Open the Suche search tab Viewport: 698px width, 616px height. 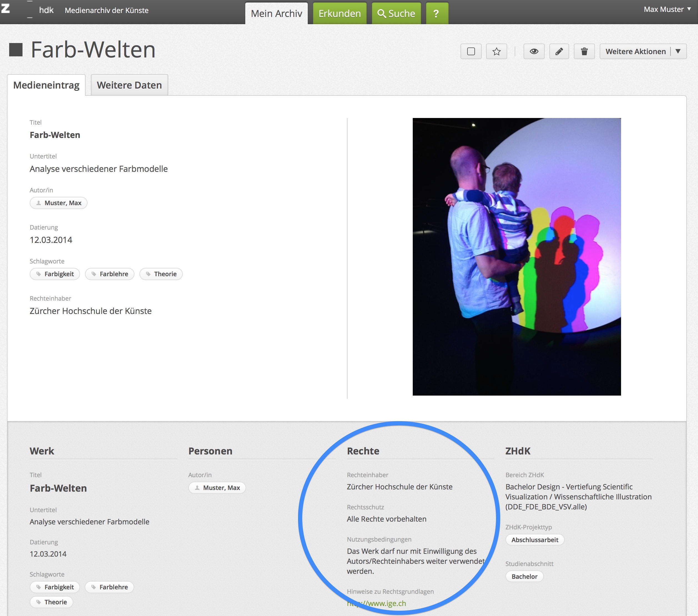coord(396,14)
